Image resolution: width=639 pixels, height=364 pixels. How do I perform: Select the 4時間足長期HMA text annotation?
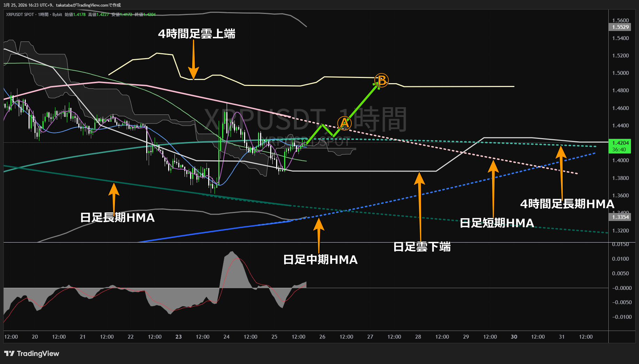point(567,204)
